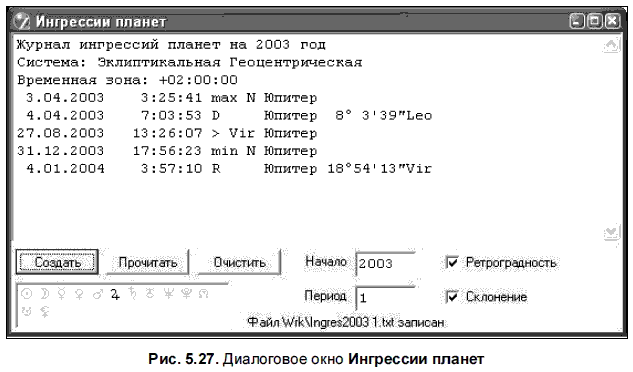The height and width of the screenshot is (372, 633).
Task: Toggle the Jupiter planet symbol
Action: [x=115, y=294]
